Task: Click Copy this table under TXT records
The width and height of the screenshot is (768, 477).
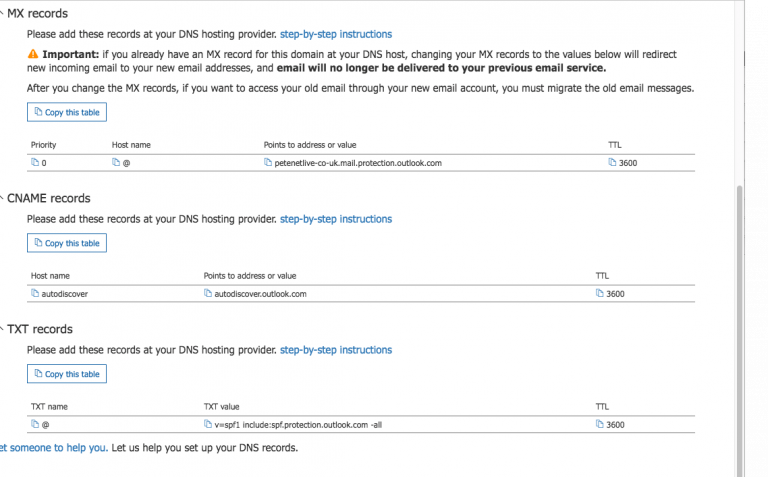Action: click(x=67, y=374)
